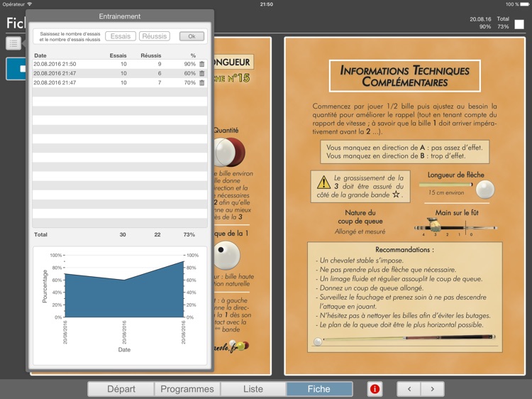Tap the Entrainement popover title

click(119, 16)
